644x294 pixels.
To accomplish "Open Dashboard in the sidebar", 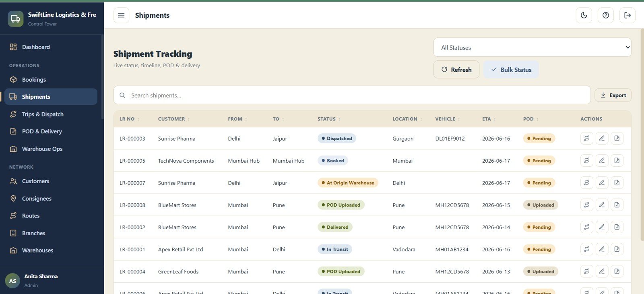I will coord(51,47).
